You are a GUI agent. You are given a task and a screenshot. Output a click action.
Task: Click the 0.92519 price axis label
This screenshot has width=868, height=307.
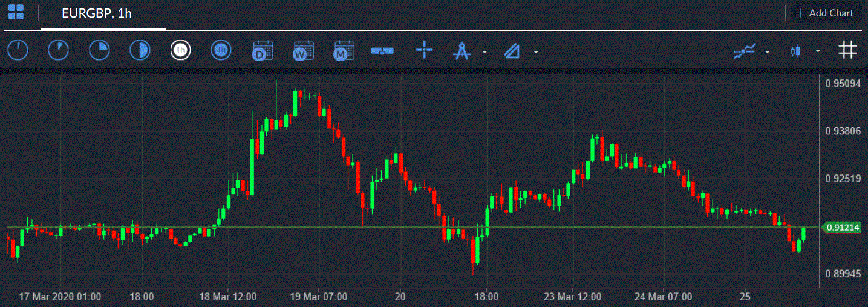point(842,179)
